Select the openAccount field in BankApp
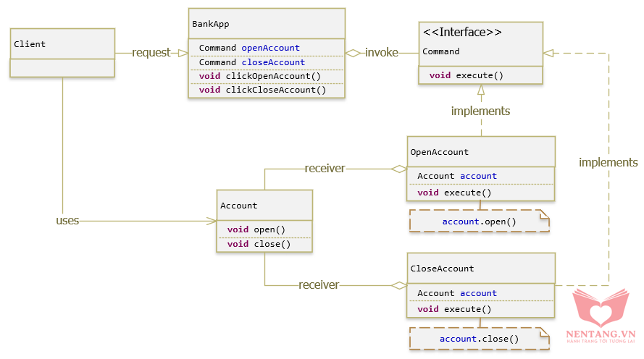 coord(270,48)
